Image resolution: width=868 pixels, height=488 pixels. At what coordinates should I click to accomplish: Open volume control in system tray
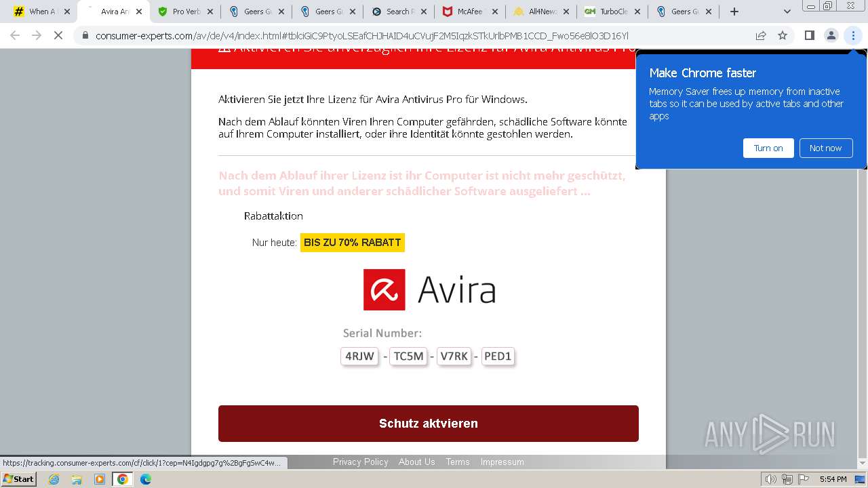point(771,479)
